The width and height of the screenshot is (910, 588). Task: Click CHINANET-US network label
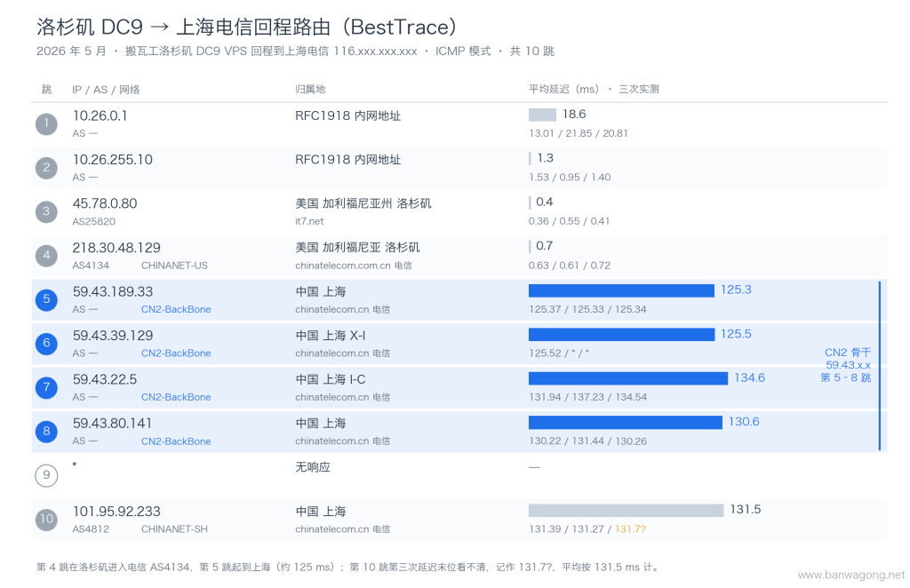pos(174,266)
